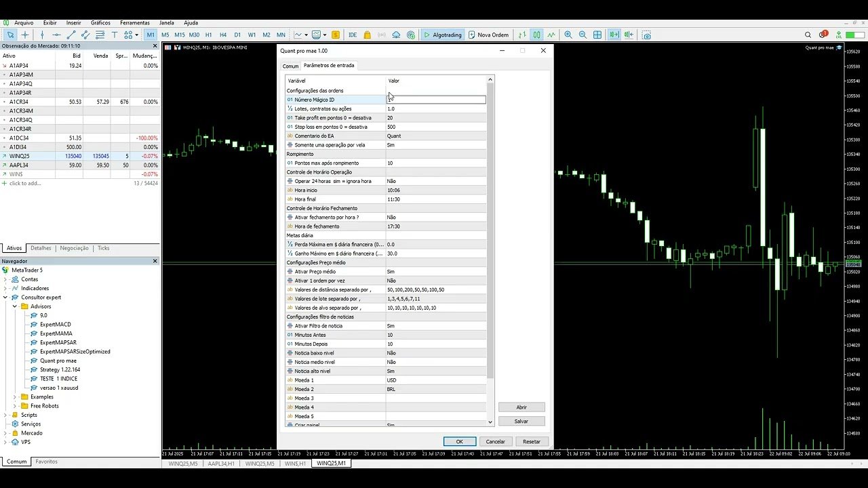Switch to candlestick chart display
The width and height of the screenshot is (868, 488).
(x=536, y=35)
